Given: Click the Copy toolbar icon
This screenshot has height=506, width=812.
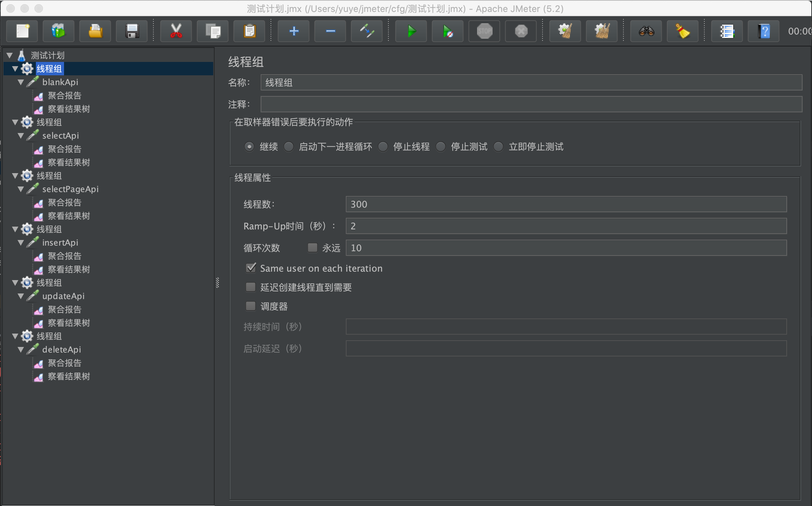Looking at the screenshot, I should (212, 31).
